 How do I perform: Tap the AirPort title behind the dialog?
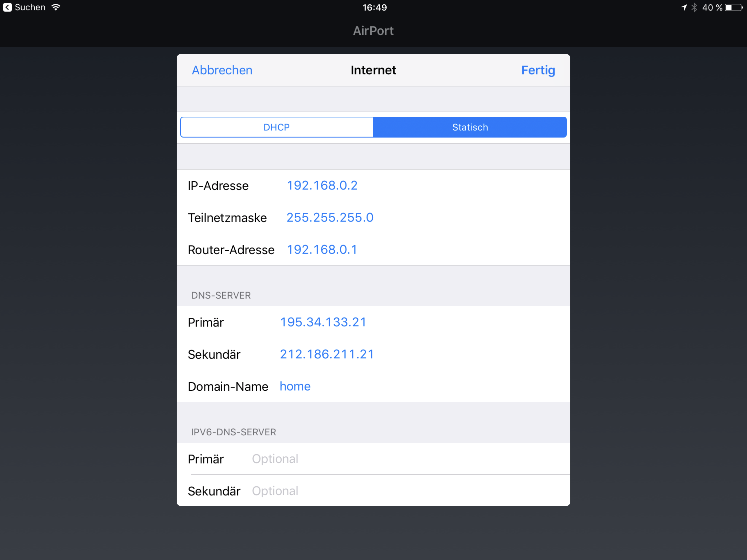point(373,31)
